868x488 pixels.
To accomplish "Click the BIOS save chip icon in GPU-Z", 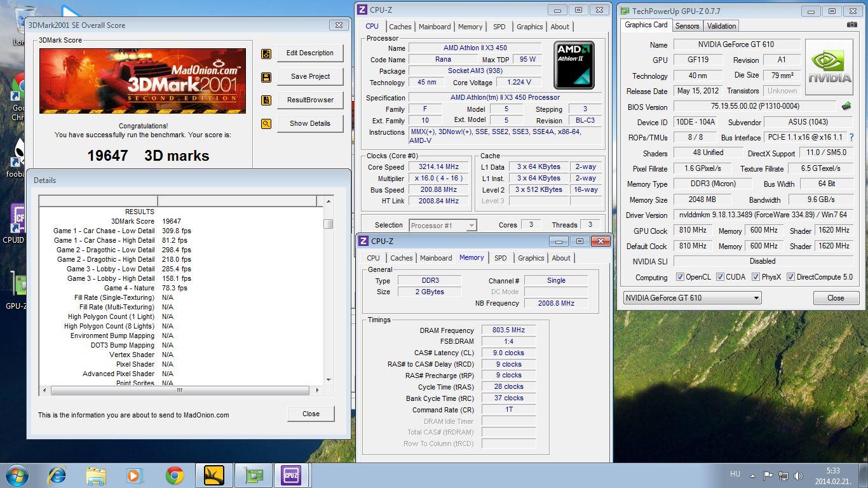I will click(846, 106).
